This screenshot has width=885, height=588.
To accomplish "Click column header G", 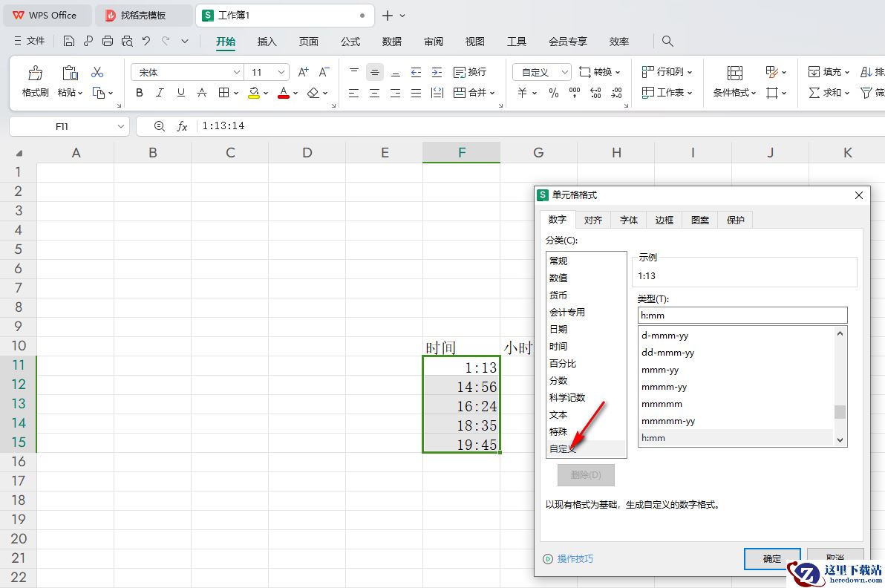I will 538,153.
